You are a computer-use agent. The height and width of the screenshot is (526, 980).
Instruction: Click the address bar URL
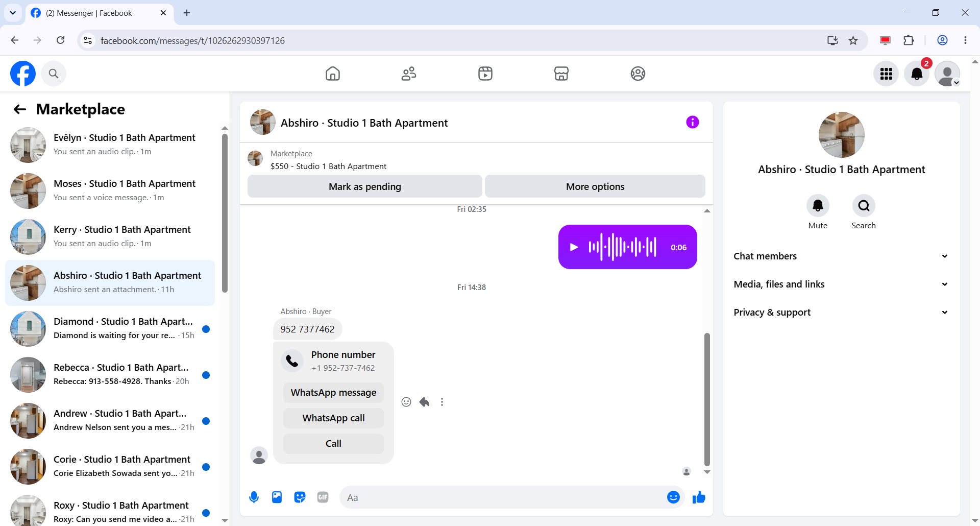[193, 40]
